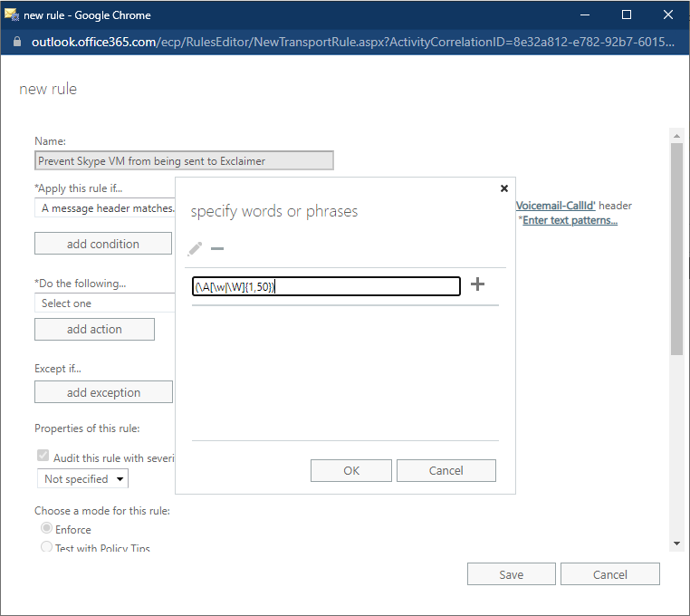Click the add exception button
Screen dimensions: 690x616
coord(103,392)
